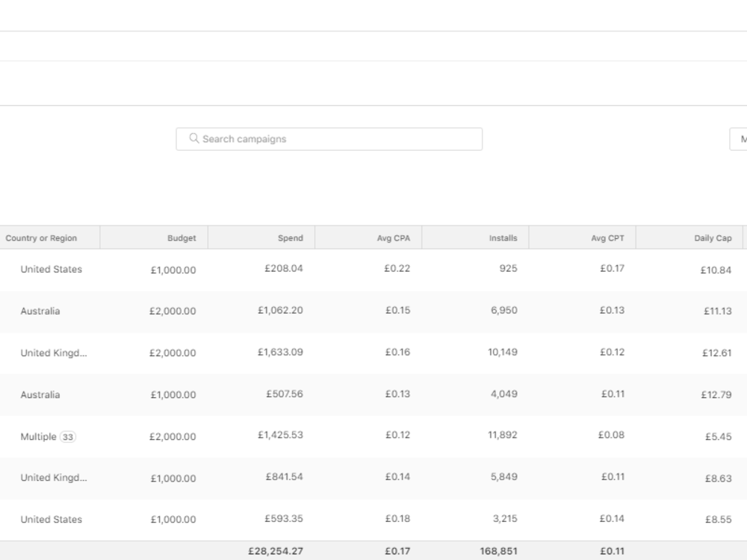Click the £12.79 daily cap value

coord(716,395)
